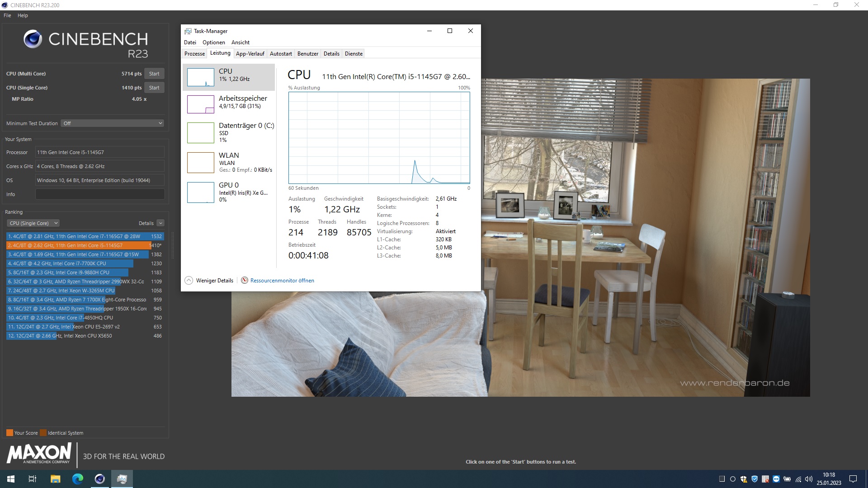Open TeamViewer from the system tray
Screen dimensions: 868x488
[776, 479]
